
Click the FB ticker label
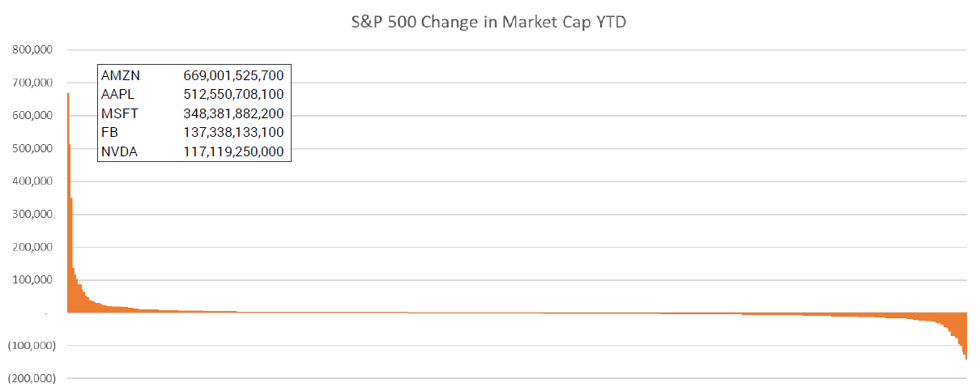(x=109, y=132)
